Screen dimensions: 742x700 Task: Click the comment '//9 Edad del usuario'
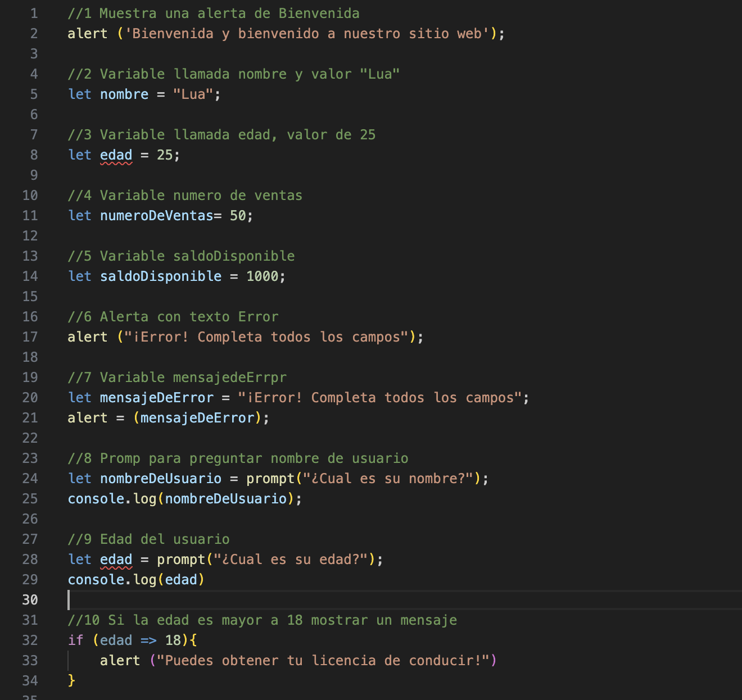(148, 539)
